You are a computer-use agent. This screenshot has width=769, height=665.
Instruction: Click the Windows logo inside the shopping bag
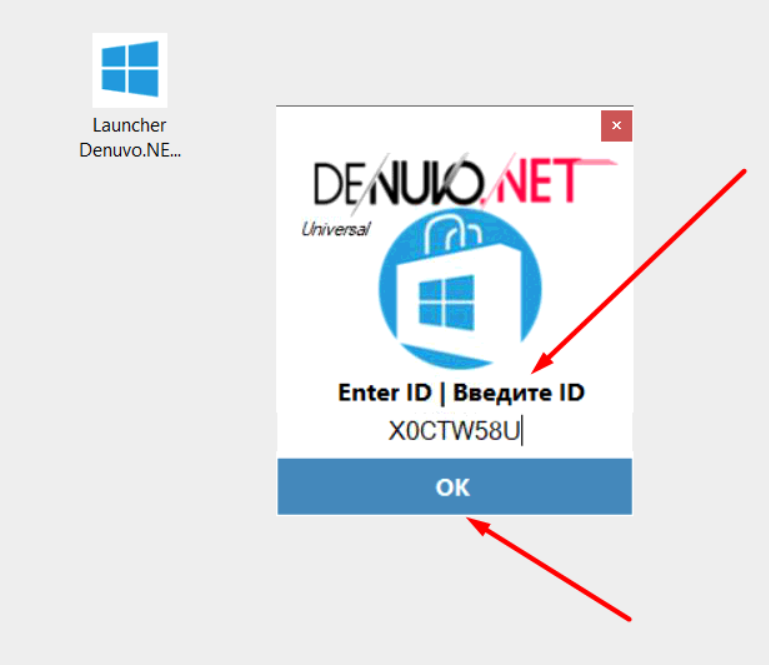point(446,301)
